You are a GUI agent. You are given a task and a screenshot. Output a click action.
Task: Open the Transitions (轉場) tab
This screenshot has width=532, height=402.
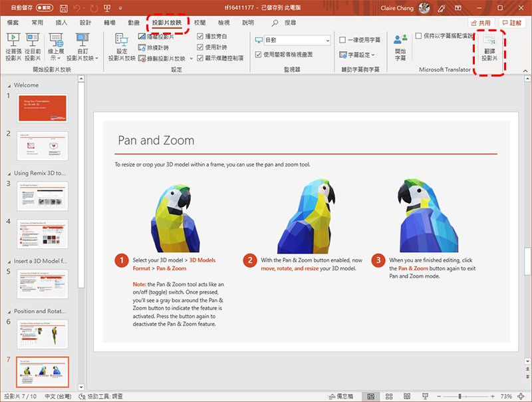tap(110, 23)
